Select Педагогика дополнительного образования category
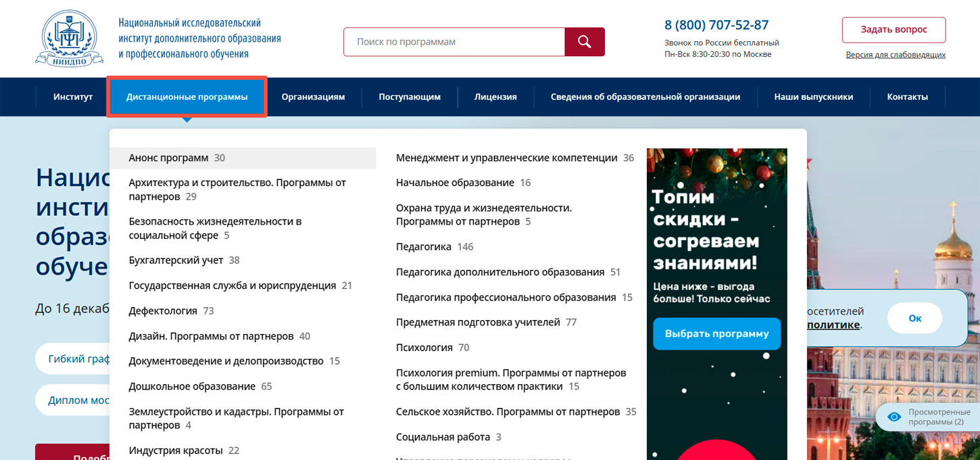Image resolution: width=980 pixels, height=460 pixels. click(x=508, y=272)
